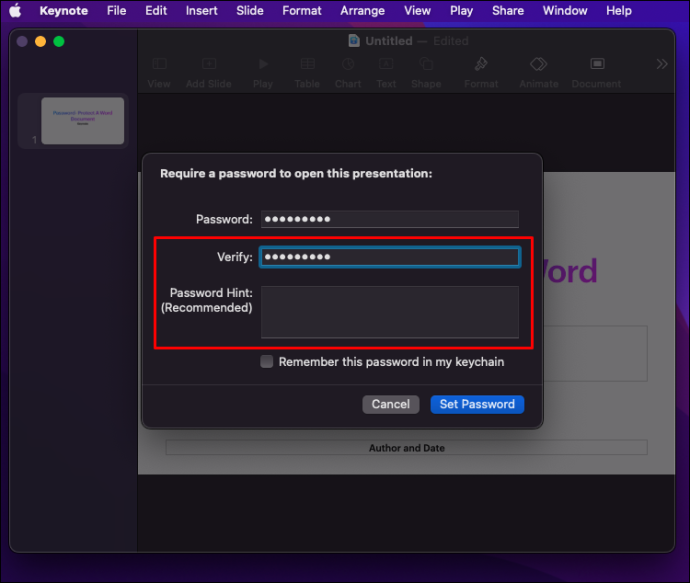Start slideshow with the Play toolbar icon
690x583 pixels.
[263, 64]
